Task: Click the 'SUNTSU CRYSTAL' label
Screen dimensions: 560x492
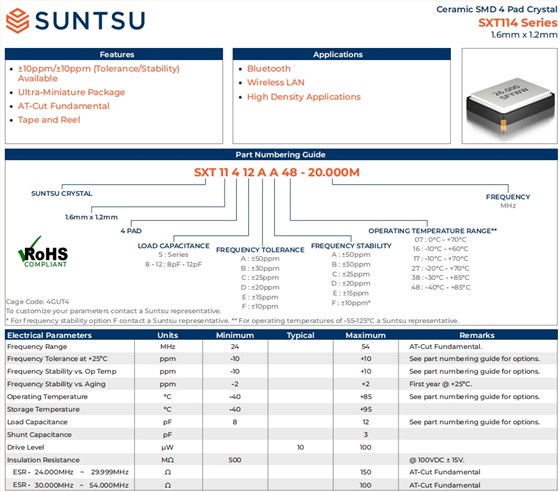Action: point(62,194)
